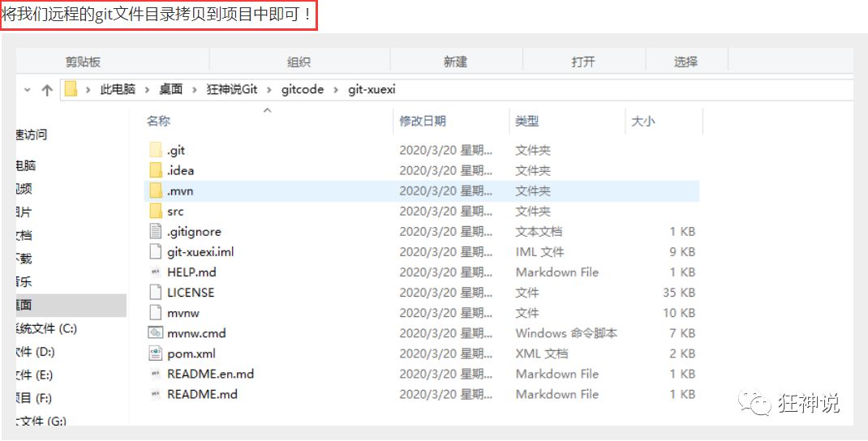The width and height of the screenshot is (868, 441).
Task: Click the README.md file name
Action: point(202,395)
